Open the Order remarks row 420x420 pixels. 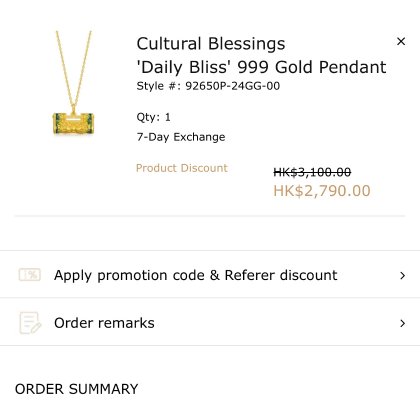point(210,322)
